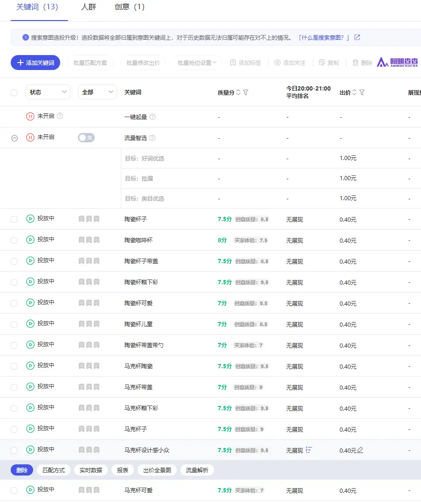Open the filter funnel beside 质量分
Viewport: 421px width, 504px height.
246,92
